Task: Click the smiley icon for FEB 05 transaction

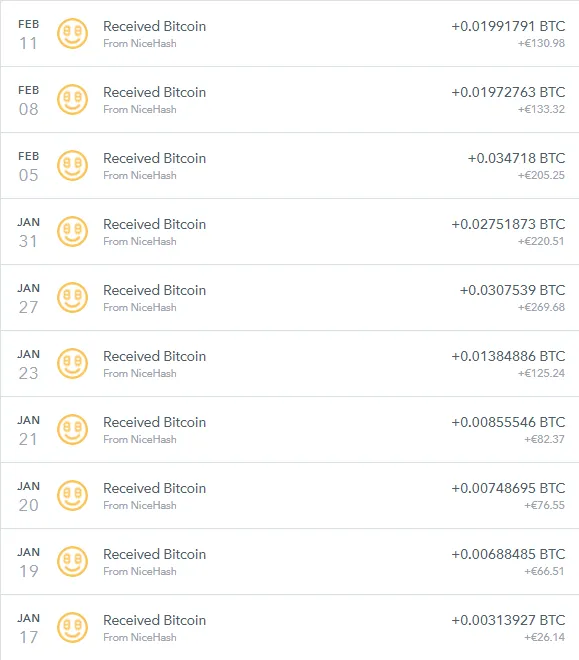Action: (x=72, y=165)
